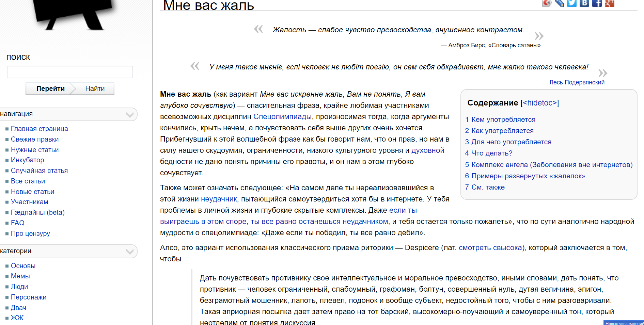
Task: Open Все статьи link
Action: (28, 181)
